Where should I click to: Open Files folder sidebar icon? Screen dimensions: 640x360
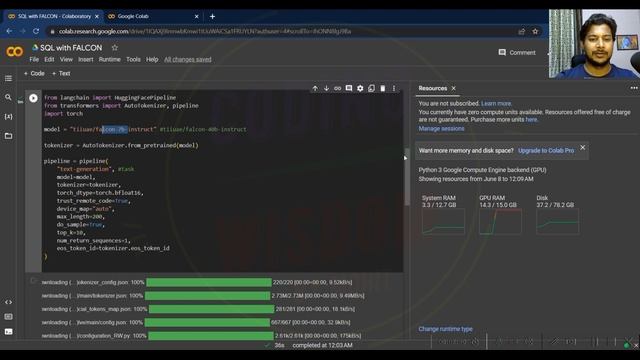coord(8,136)
